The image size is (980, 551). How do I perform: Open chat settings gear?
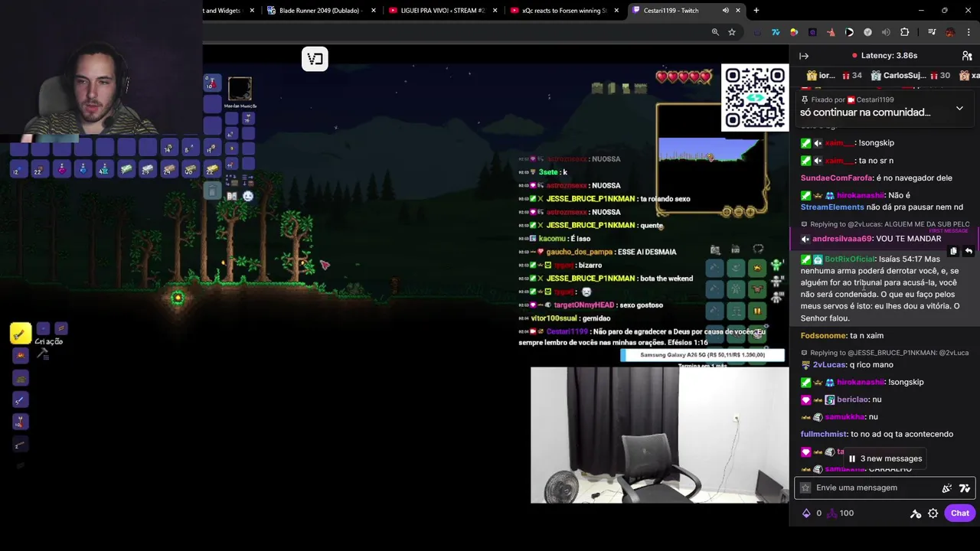click(x=933, y=514)
